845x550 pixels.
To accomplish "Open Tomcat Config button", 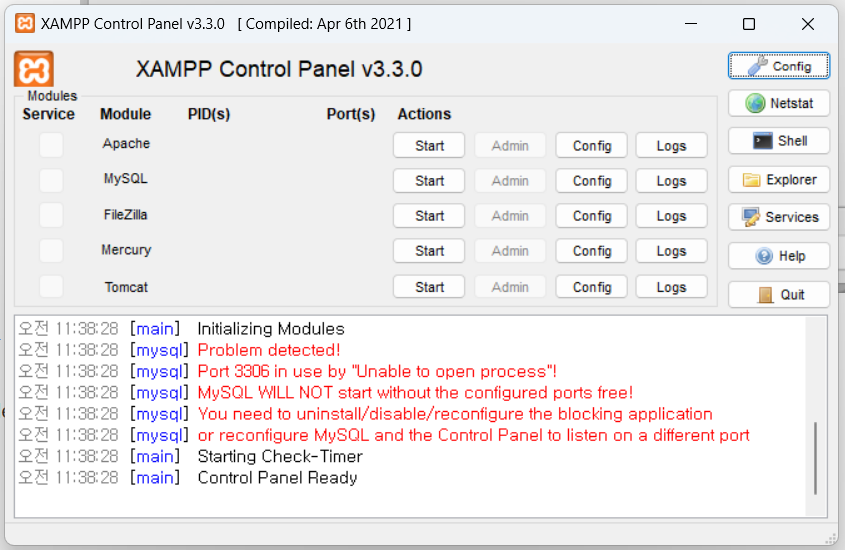I will (592, 287).
